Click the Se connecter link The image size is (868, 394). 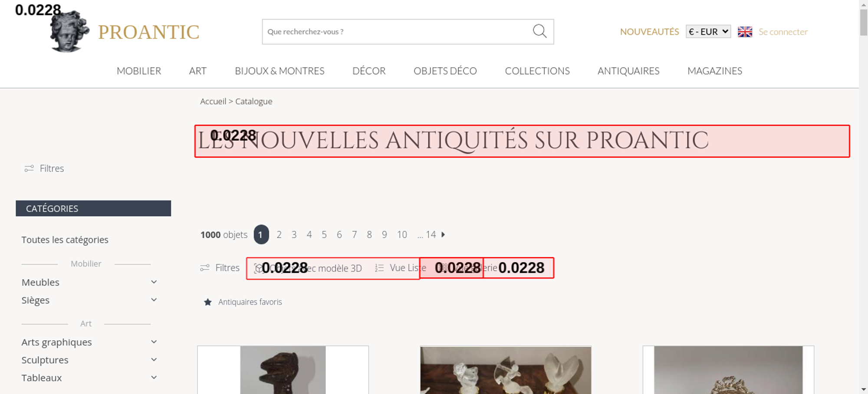(x=783, y=32)
